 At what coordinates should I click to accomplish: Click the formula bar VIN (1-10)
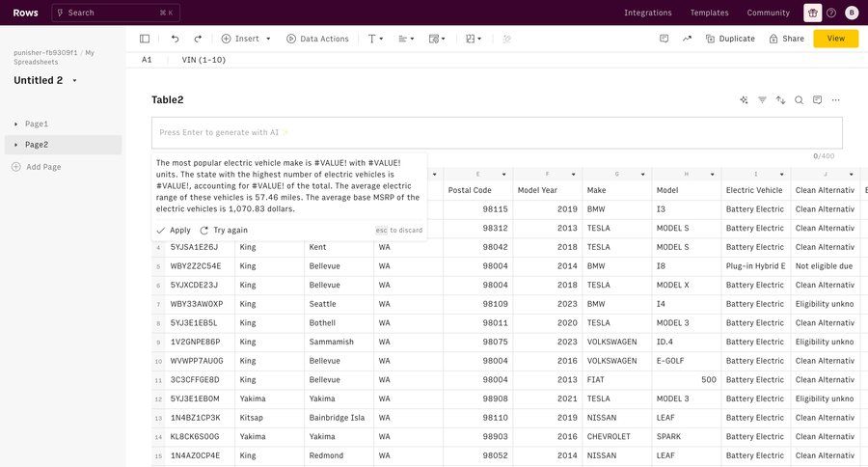click(203, 60)
